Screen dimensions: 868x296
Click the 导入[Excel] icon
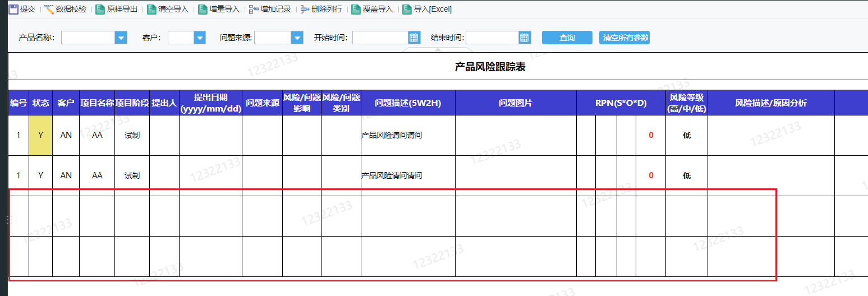point(407,10)
